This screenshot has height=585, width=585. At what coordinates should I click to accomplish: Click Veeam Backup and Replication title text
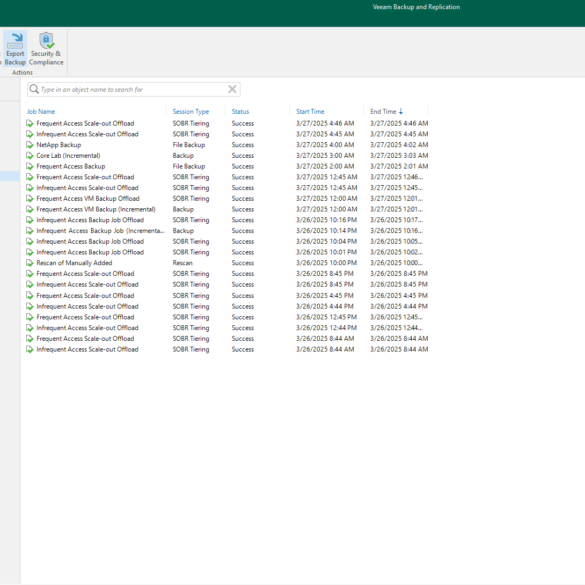click(x=416, y=7)
